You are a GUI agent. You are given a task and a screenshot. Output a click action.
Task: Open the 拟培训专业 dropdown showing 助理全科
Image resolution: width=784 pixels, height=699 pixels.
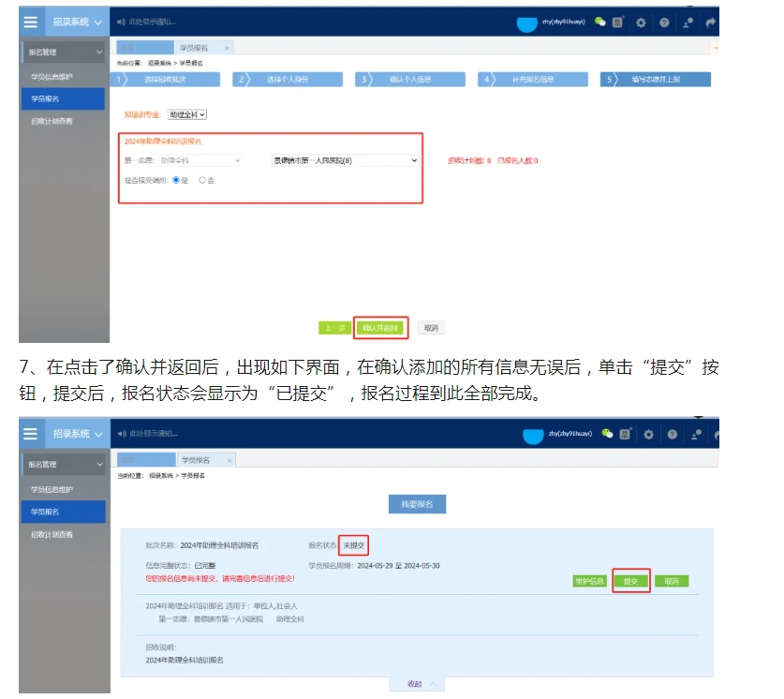point(187,114)
